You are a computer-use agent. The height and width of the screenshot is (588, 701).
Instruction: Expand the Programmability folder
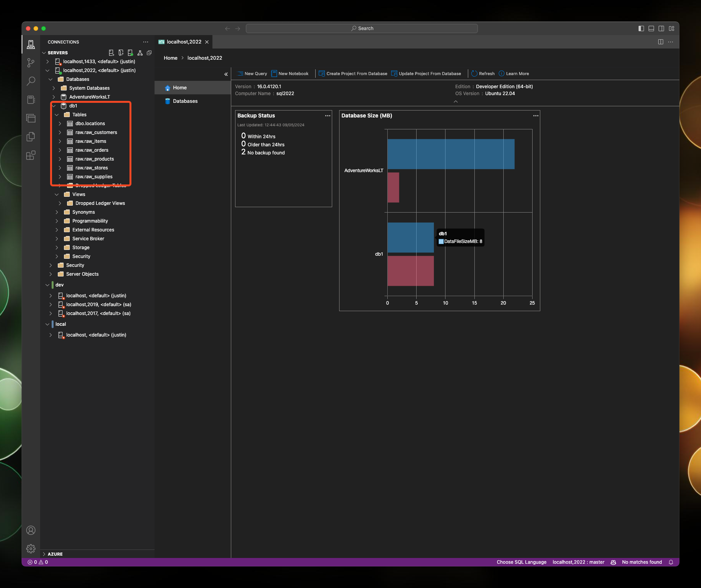coord(57,221)
